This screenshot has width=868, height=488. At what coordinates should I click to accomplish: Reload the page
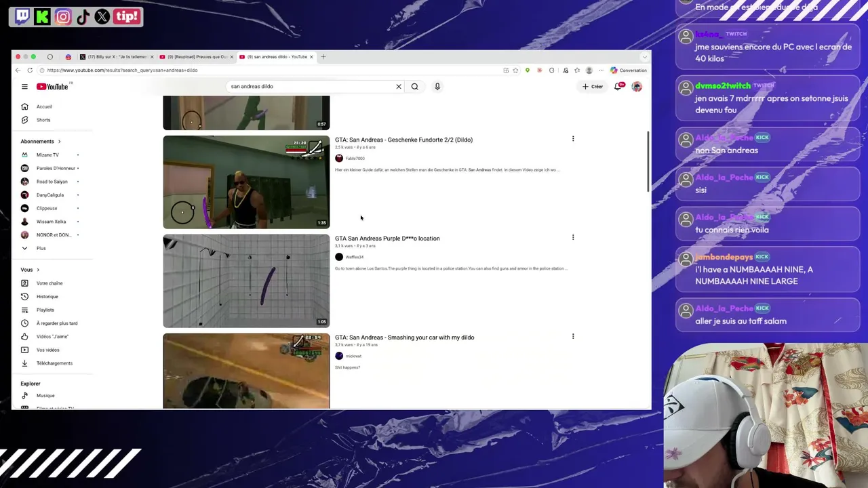(x=30, y=70)
